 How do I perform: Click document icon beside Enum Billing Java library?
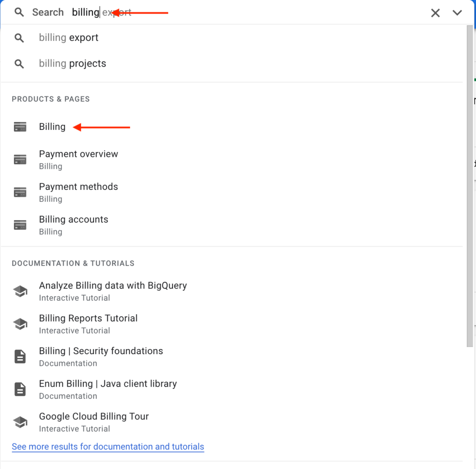(x=20, y=389)
